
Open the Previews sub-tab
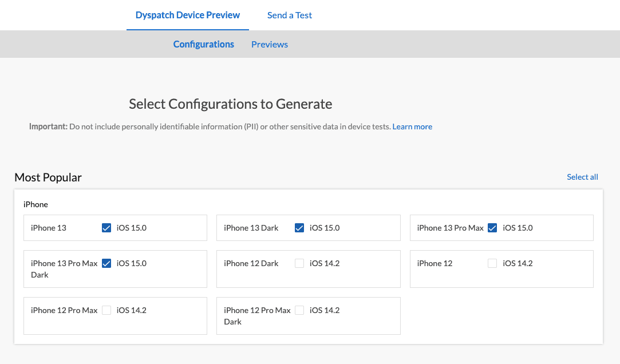point(270,44)
